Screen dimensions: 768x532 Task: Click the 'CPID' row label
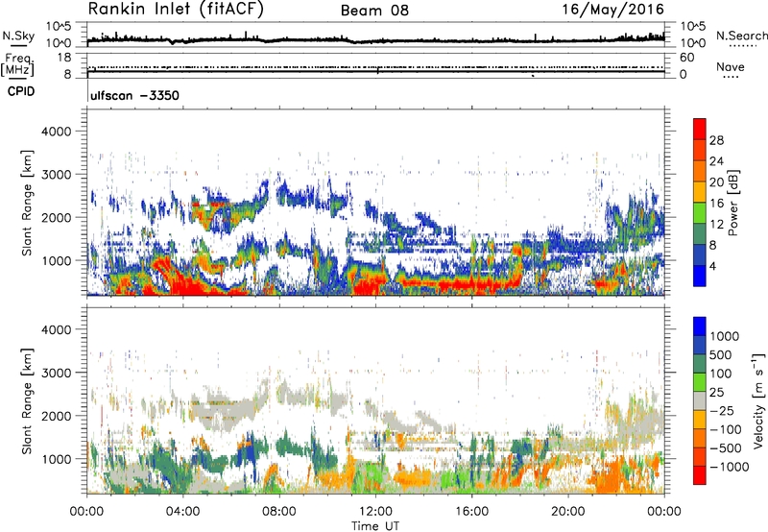point(21,91)
